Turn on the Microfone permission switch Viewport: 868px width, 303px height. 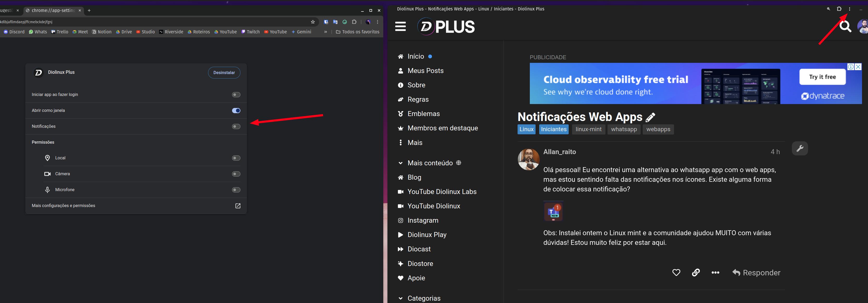(236, 190)
